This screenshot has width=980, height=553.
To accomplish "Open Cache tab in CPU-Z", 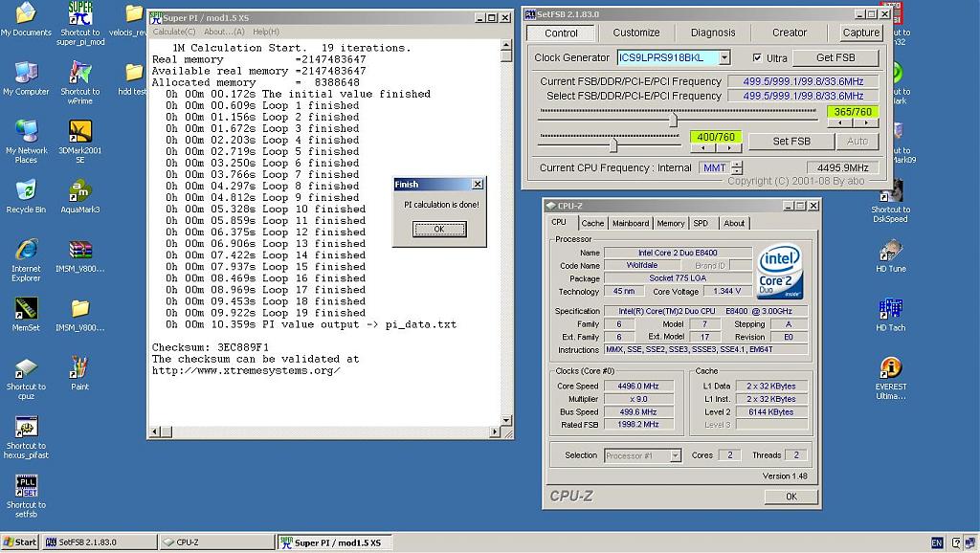I will [592, 223].
